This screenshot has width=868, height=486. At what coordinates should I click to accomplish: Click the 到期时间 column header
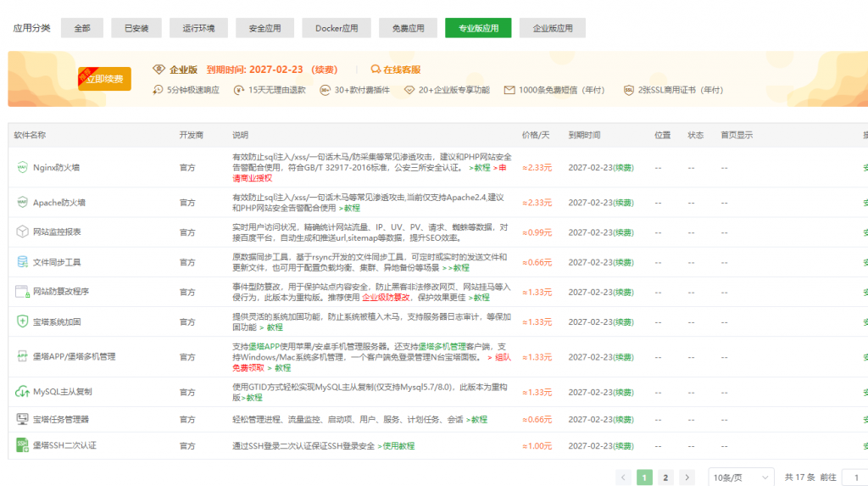[584, 135]
